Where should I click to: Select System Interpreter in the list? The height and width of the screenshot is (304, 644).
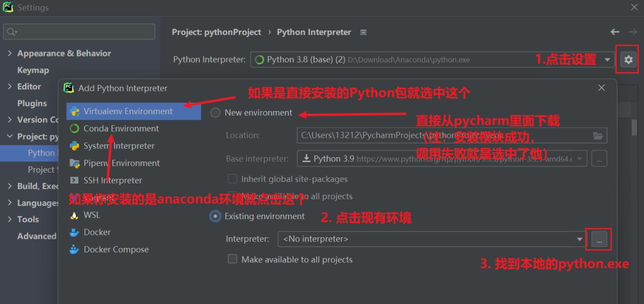(x=118, y=145)
